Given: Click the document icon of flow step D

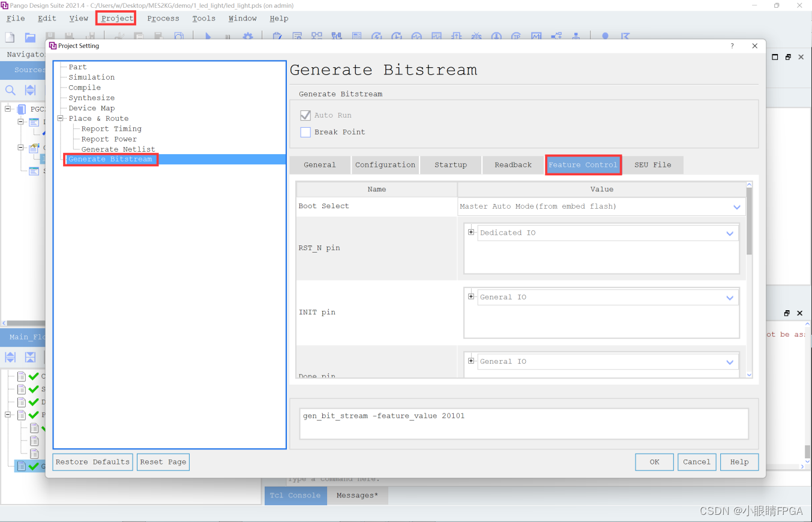Looking at the screenshot, I should point(22,402).
